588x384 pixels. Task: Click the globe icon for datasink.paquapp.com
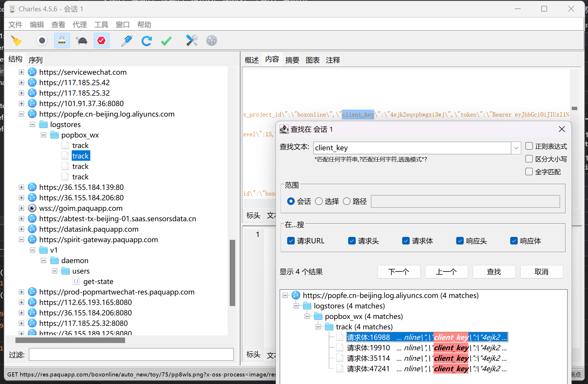click(32, 229)
